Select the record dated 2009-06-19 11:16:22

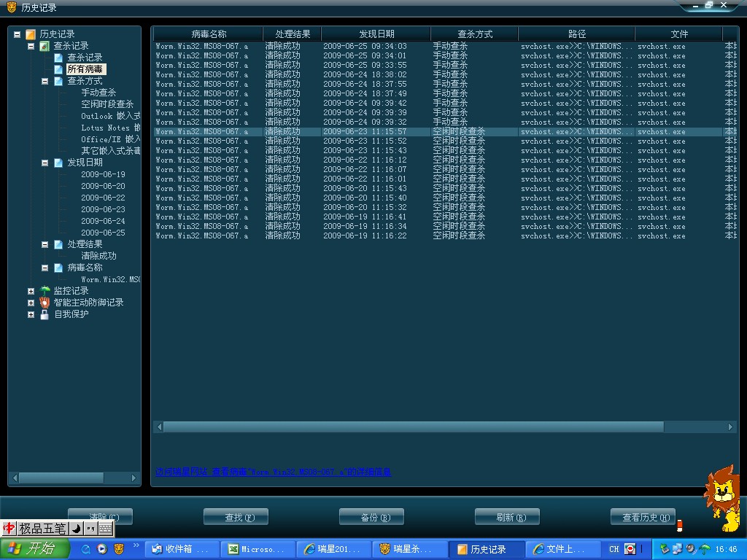[x=444, y=236]
